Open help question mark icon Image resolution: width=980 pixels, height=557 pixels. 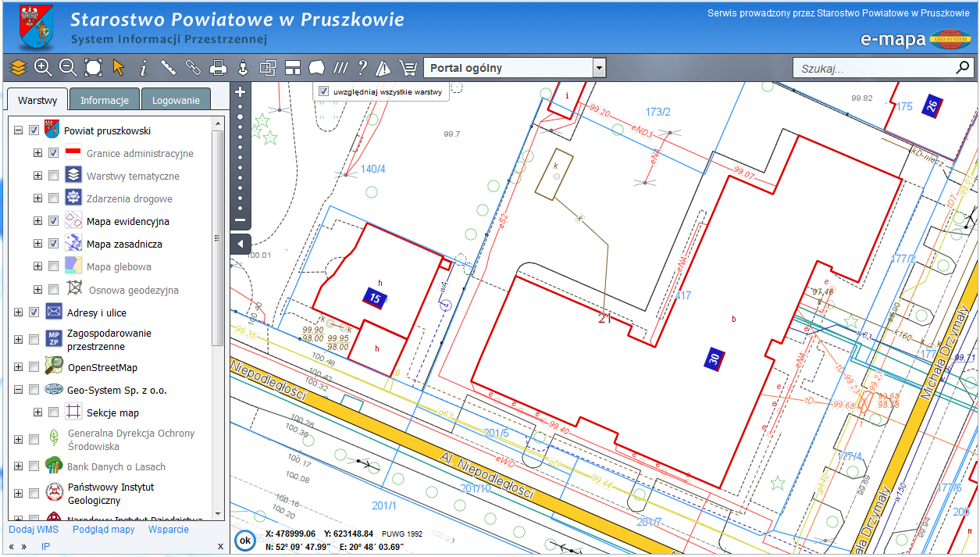click(362, 68)
